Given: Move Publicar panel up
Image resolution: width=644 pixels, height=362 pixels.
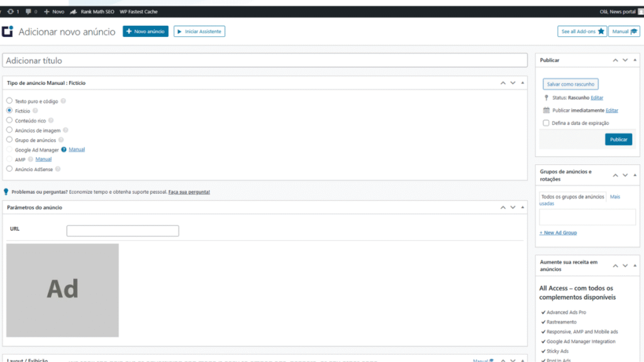Looking at the screenshot, I should (615, 60).
